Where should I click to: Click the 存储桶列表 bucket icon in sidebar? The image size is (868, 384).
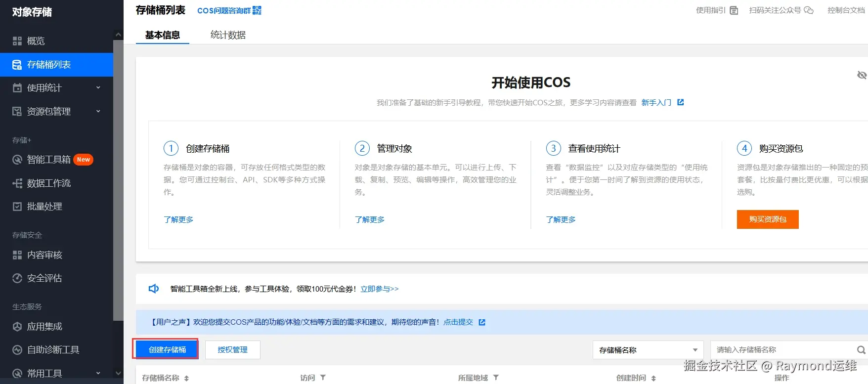(17, 65)
